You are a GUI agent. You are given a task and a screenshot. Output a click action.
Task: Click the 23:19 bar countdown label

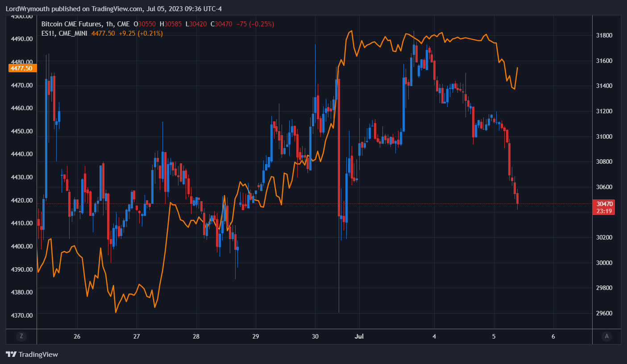[604, 211]
